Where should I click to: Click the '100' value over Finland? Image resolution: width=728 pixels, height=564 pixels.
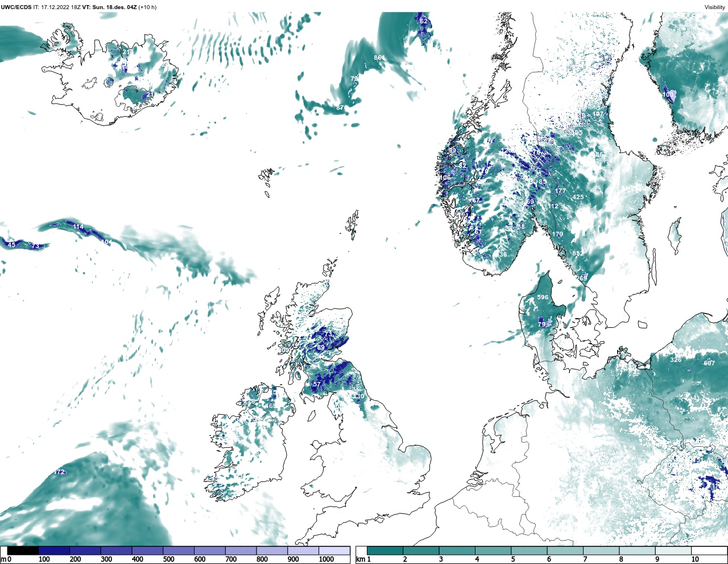point(668,94)
